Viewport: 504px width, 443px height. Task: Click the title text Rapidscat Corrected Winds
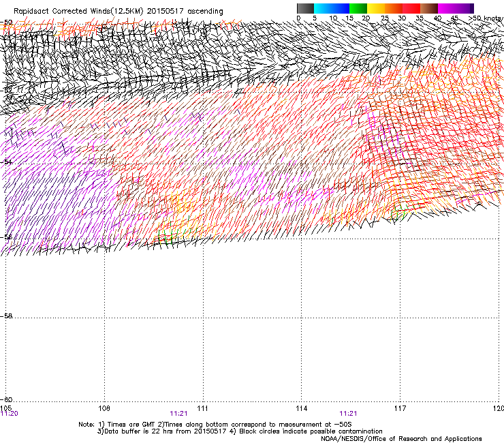(63, 12)
